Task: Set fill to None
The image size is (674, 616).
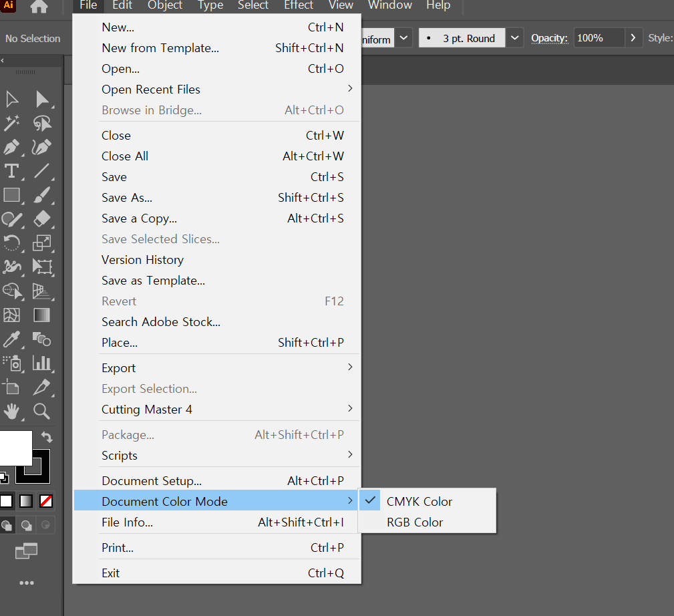Action: (46, 501)
